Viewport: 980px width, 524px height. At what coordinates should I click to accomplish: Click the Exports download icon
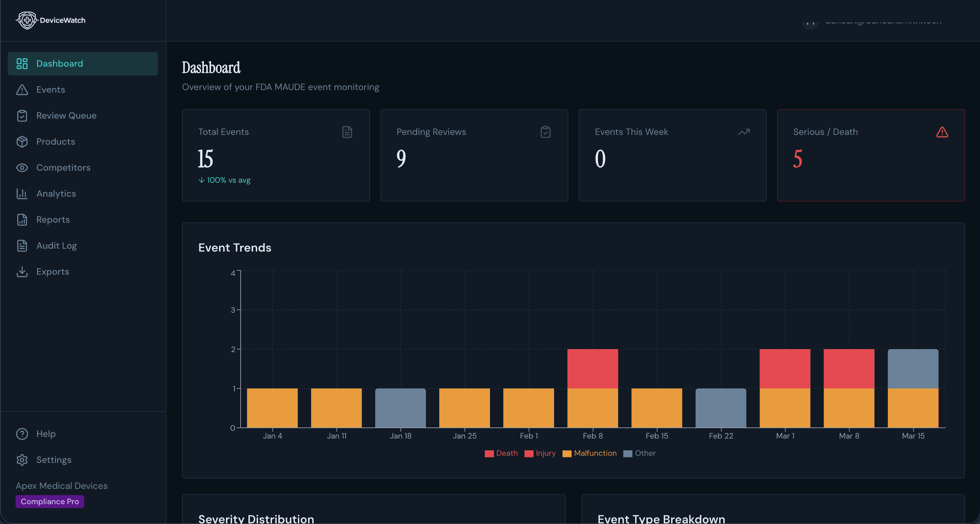[x=22, y=271]
